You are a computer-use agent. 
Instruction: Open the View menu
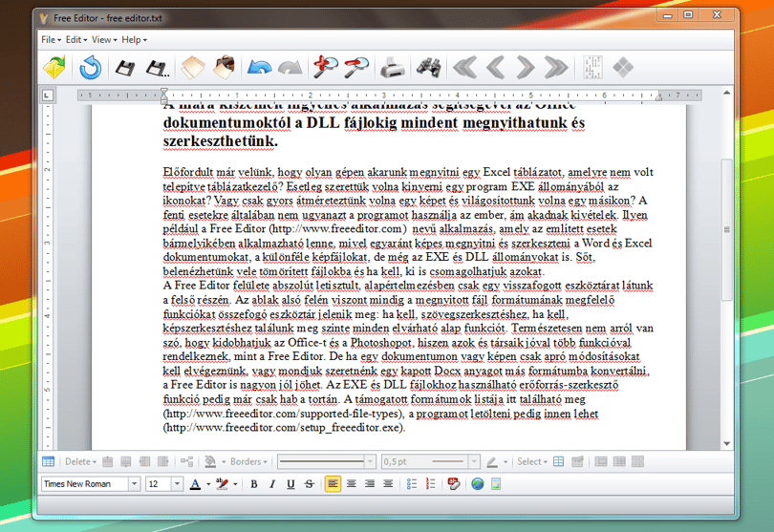pyautogui.click(x=104, y=39)
